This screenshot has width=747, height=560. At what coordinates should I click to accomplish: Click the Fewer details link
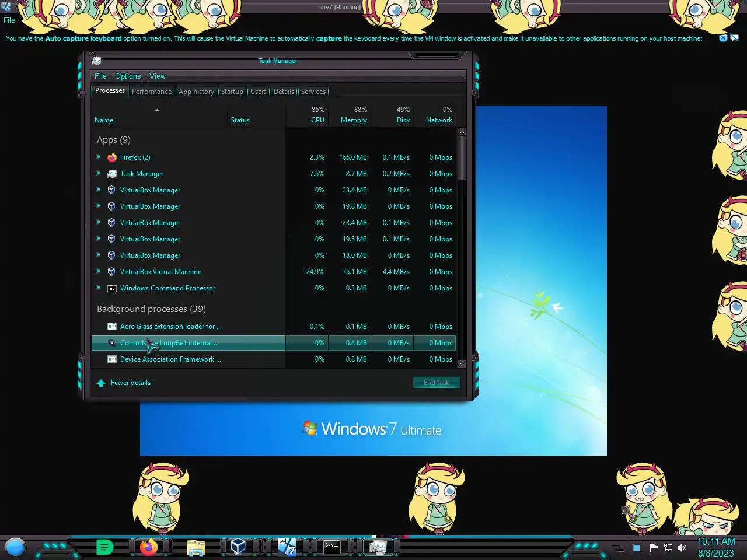[x=131, y=383]
